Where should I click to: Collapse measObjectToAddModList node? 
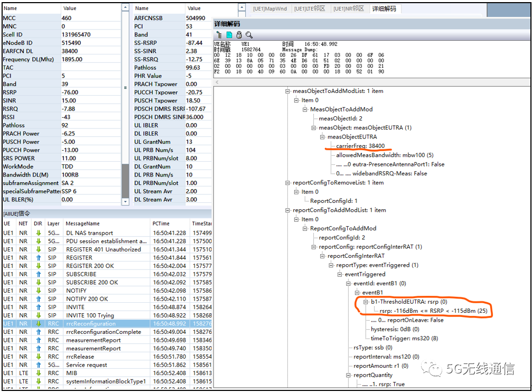coord(287,91)
